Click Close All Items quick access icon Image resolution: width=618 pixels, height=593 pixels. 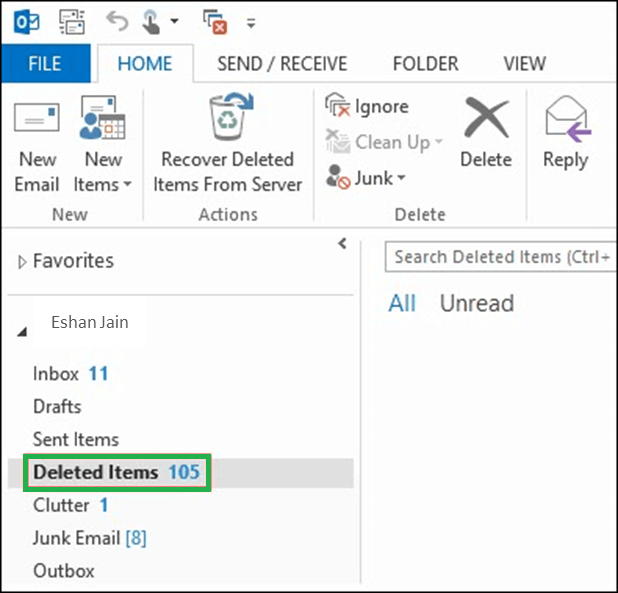[x=215, y=22]
